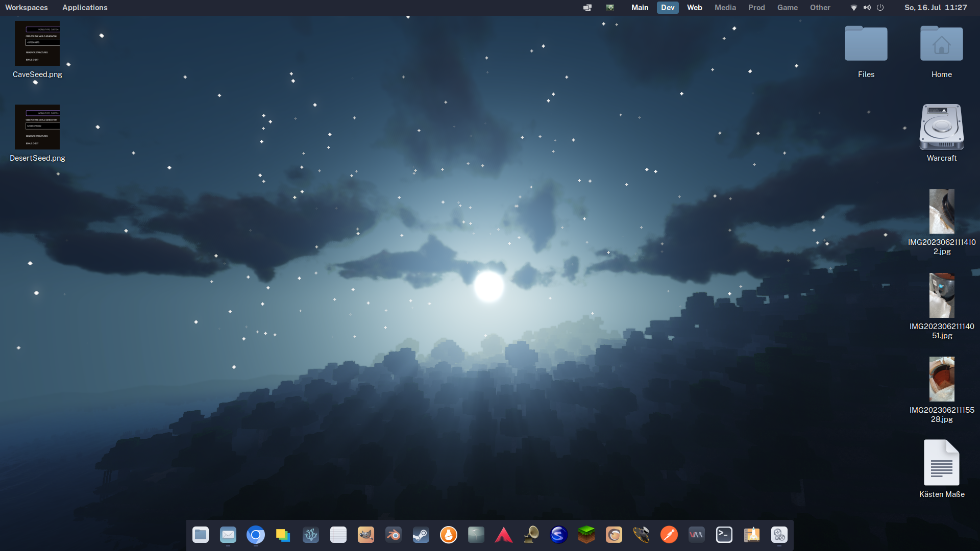Select the Warcraft drive icon
This screenshot has height=551, width=980.
point(941,128)
